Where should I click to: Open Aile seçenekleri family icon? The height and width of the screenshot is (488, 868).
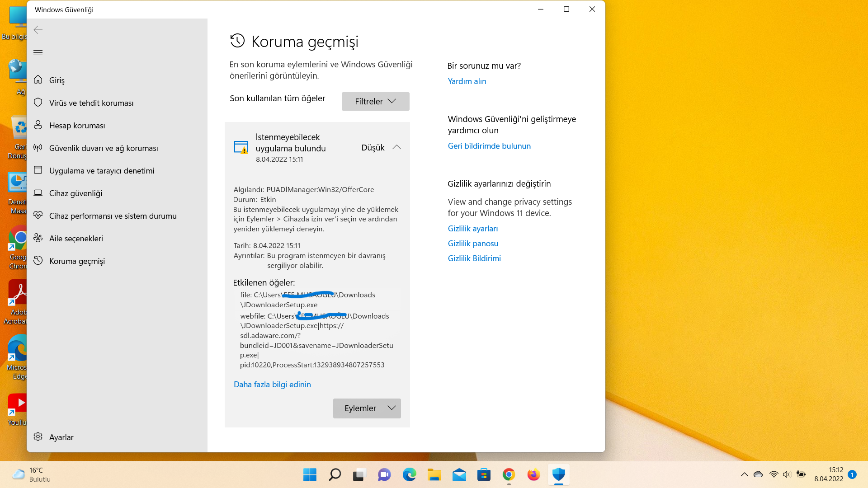tap(38, 238)
